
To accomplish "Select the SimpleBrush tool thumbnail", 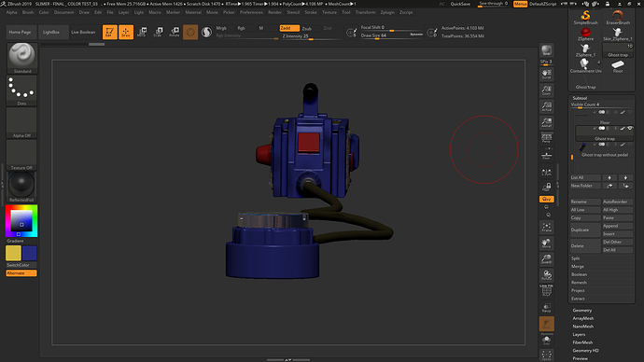I will 585,17.
